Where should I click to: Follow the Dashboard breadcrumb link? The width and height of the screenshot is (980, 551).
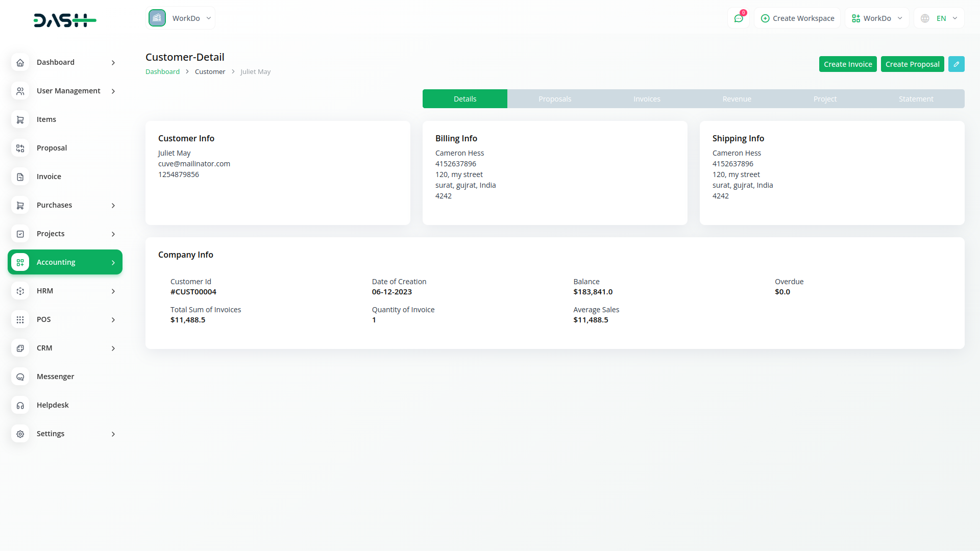162,71
